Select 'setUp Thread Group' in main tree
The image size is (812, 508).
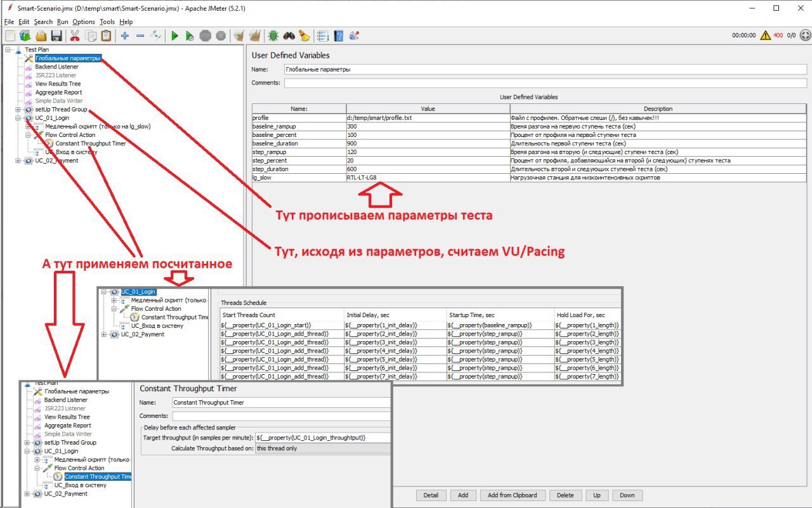click(61, 110)
